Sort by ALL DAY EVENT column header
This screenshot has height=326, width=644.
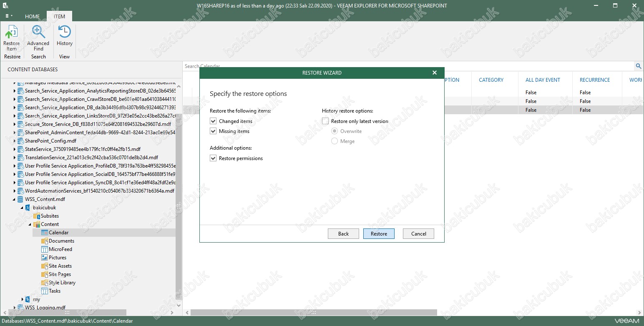[x=543, y=80]
